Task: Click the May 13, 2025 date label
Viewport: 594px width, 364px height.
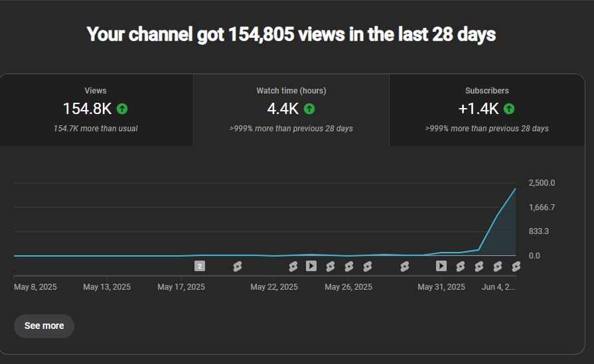Action: coord(107,287)
